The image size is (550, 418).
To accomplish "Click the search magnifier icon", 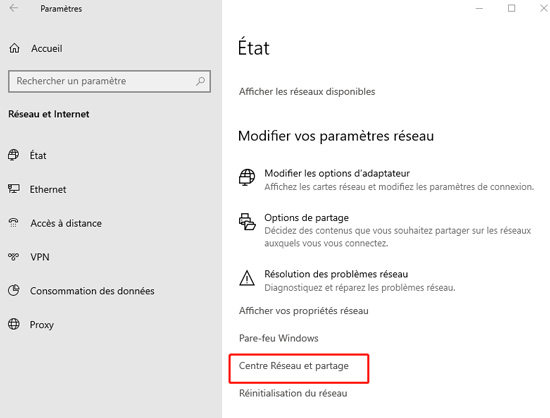I will (x=200, y=81).
